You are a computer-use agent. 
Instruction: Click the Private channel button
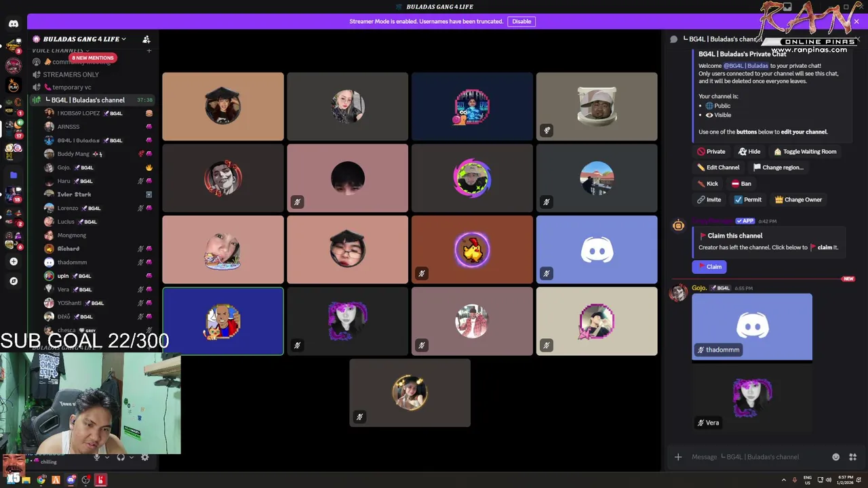pos(711,152)
